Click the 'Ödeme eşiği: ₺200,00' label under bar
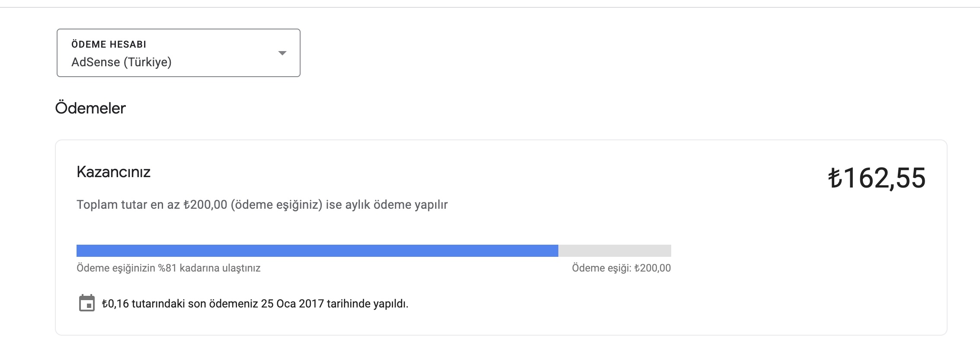This screenshot has width=980, height=343. (x=621, y=268)
